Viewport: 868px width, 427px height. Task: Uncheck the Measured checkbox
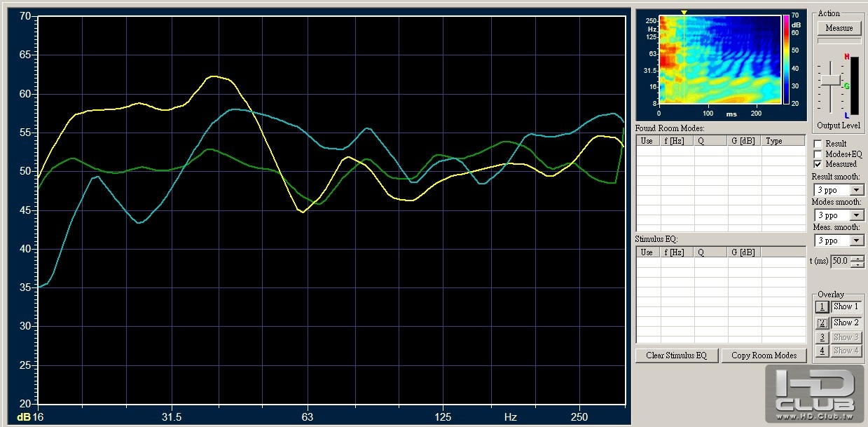coord(818,163)
